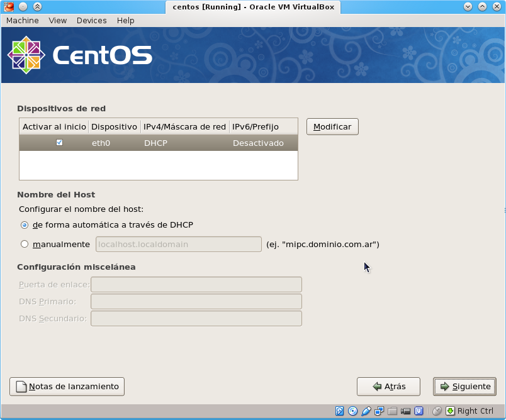Screen dimensions: 506x420
Task: Click the Siguiente button
Action: (464, 387)
